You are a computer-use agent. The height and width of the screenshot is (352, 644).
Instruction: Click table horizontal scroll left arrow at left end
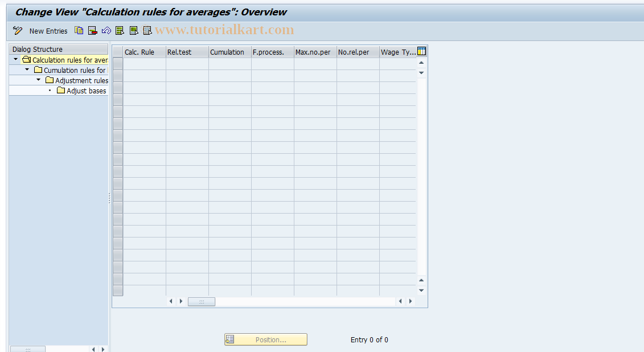click(x=171, y=301)
